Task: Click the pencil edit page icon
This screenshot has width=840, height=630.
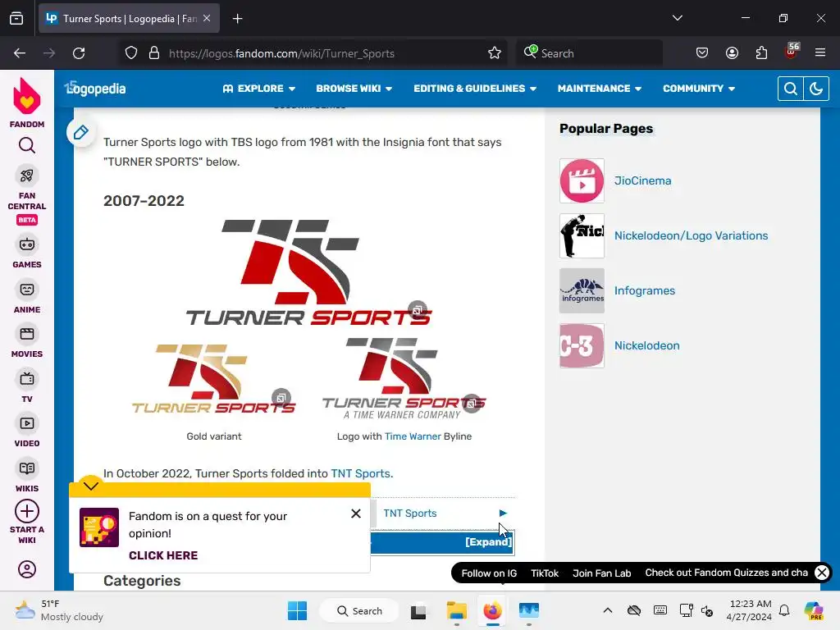Action: pyautogui.click(x=81, y=132)
